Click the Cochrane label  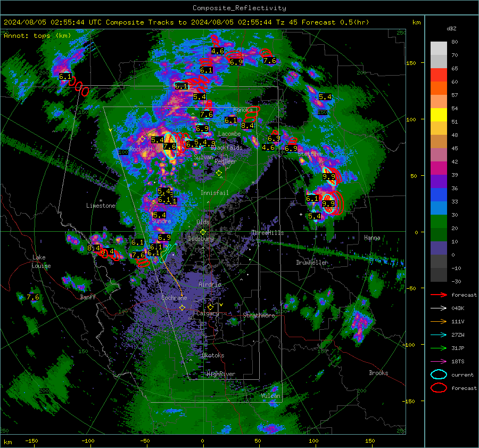174,298
